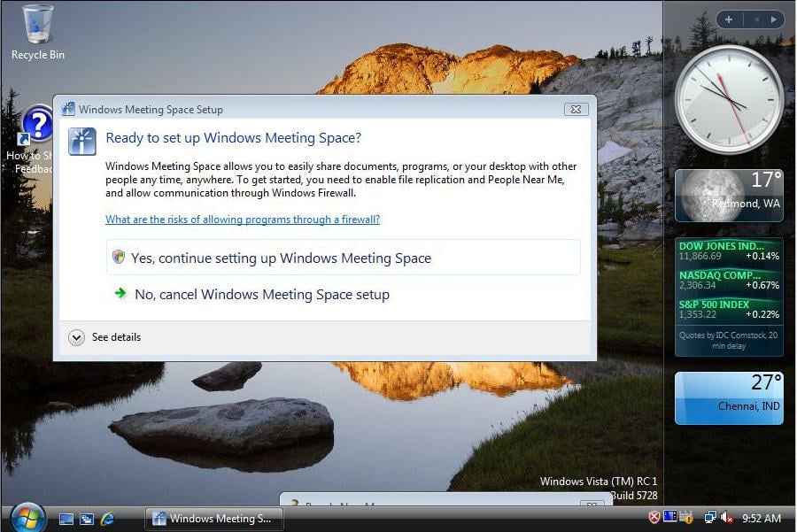Image resolution: width=797 pixels, height=532 pixels.
Task: Click Switch between windows Quick Launch icon
Action: pos(87,519)
